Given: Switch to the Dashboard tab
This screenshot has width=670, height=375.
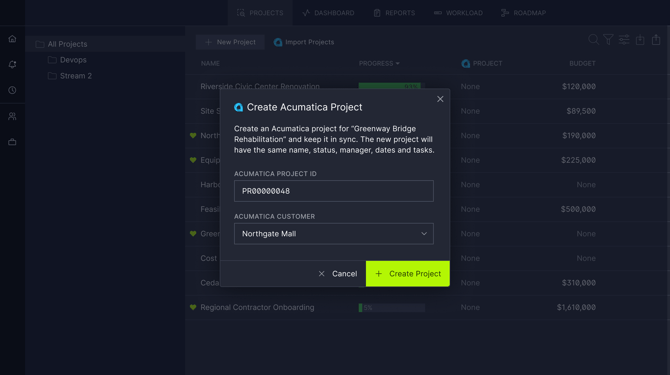Looking at the screenshot, I should pyautogui.click(x=328, y=13).
